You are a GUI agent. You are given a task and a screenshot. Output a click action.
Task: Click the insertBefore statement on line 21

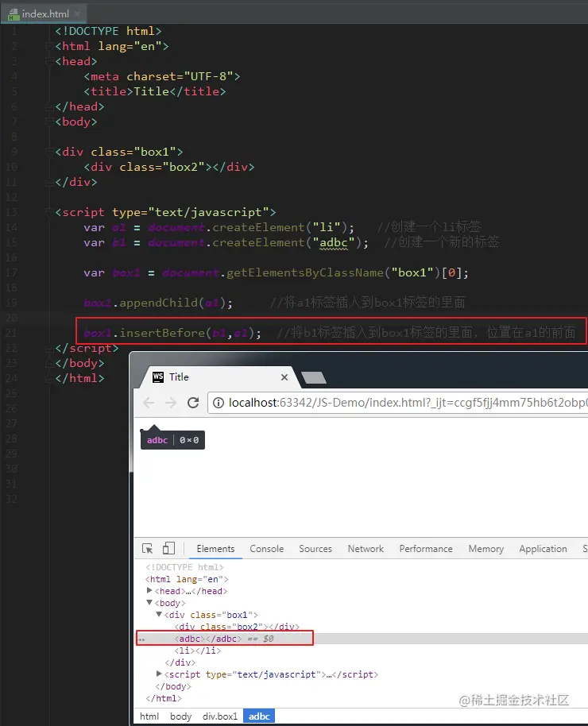172,333
